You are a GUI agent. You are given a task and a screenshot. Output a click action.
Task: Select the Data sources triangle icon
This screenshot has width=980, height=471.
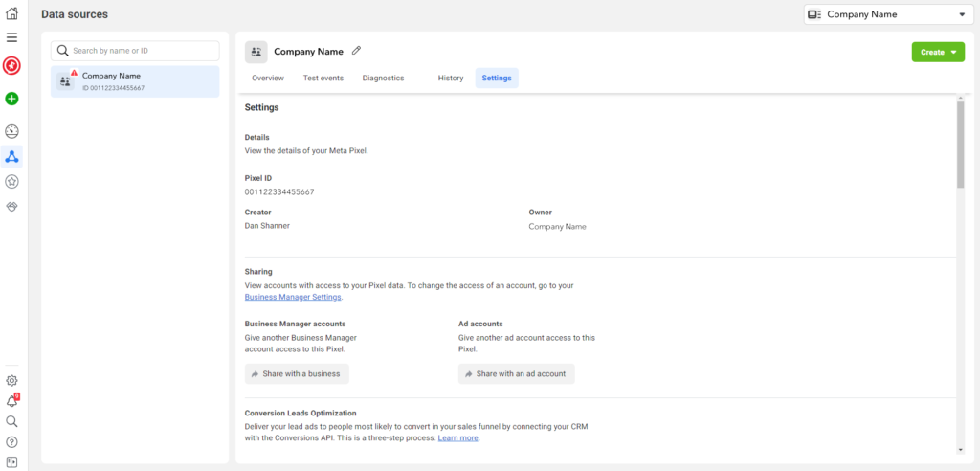(12, 156)
